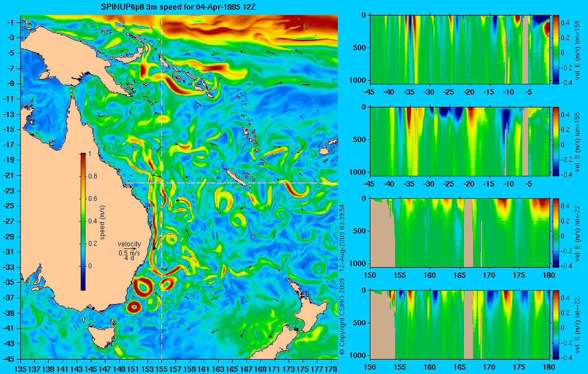Click the velocity scale arrow in the legend

coord(130,248)
